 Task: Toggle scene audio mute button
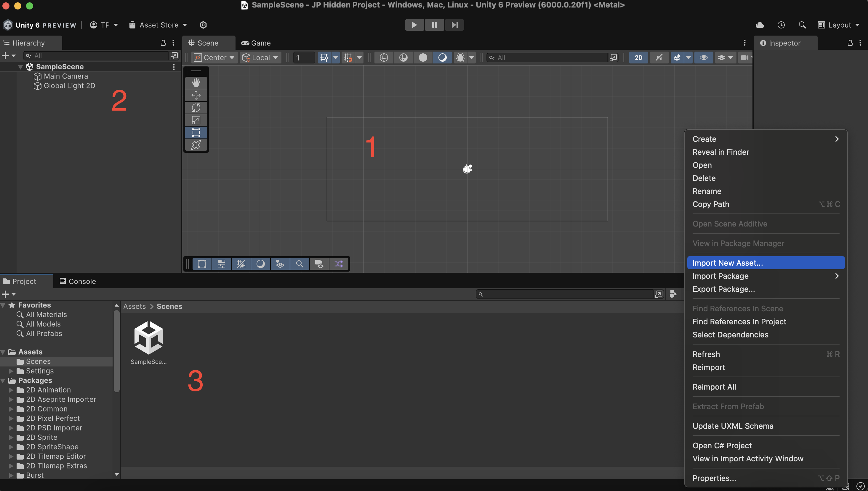point(659,58)
